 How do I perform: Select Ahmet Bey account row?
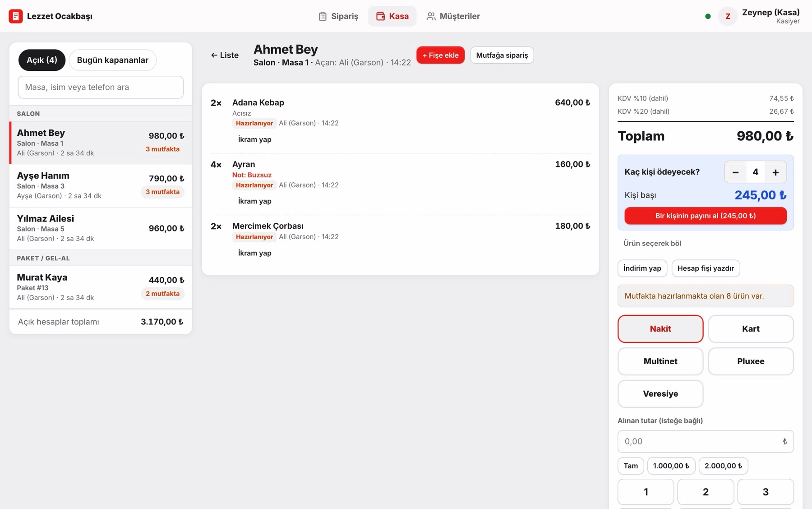(101, 143)
